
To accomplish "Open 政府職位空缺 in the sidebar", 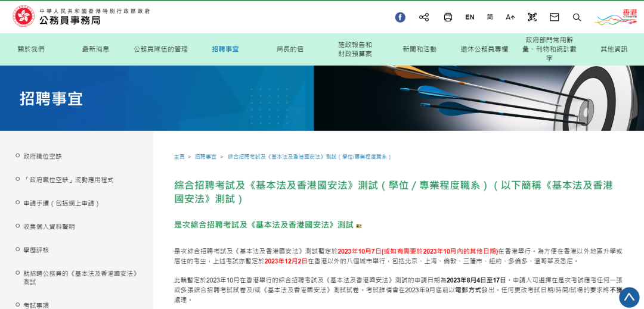I will 42,157.
